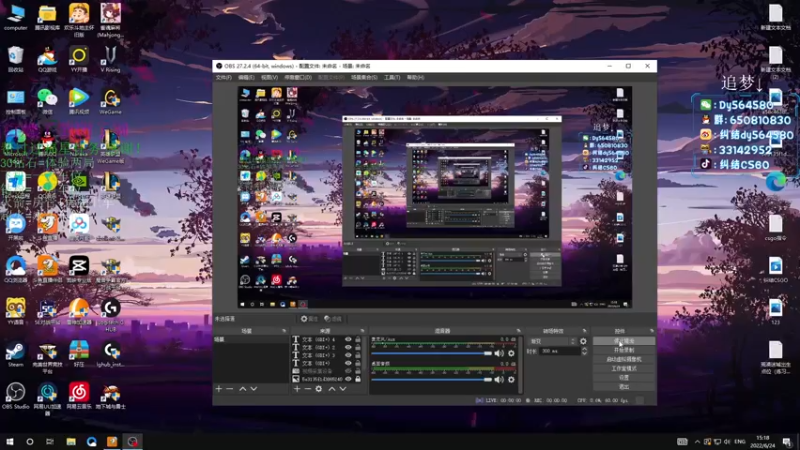The height and width of the screenshot is (450, 800).
Task: Toggle lock on 视频采集设备 source
Action: point(358,371)
